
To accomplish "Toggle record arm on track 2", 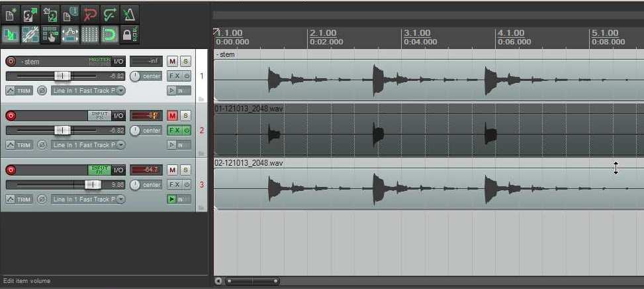I will [x=11, y=116].
